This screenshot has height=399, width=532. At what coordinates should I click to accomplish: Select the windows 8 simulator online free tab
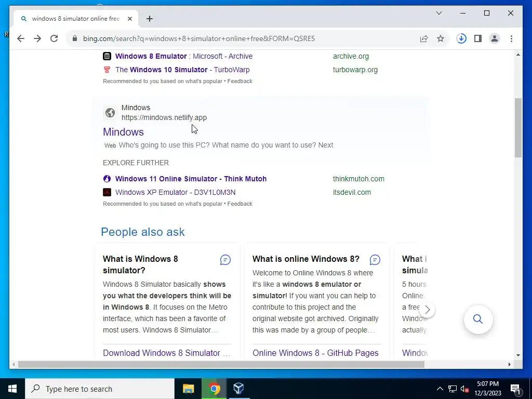(x=76, y=19)
